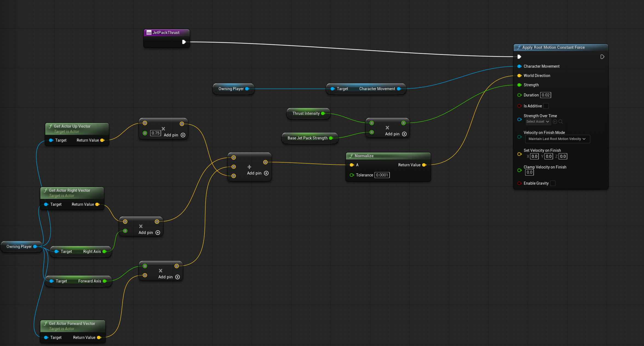Enable the Enable Gravity checkbox
This screenshot has width=644, height=346.
(553, 183)
